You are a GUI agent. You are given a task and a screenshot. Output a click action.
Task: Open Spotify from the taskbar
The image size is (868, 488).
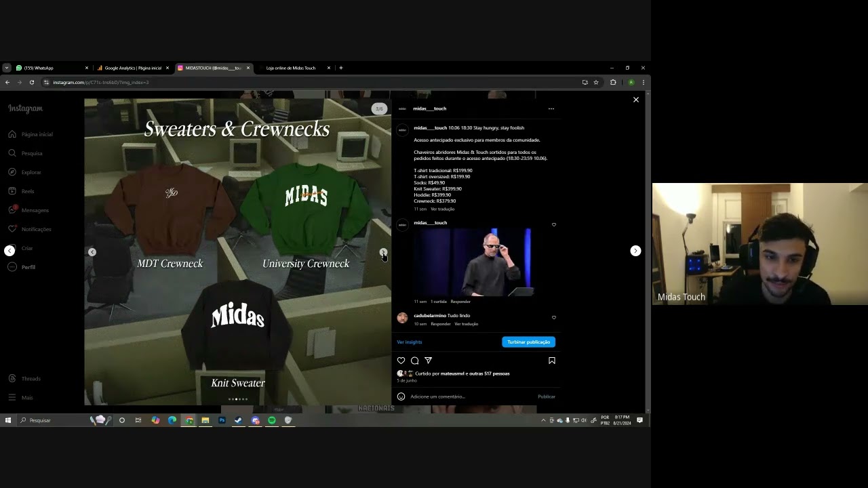click(x=272, y=420)
